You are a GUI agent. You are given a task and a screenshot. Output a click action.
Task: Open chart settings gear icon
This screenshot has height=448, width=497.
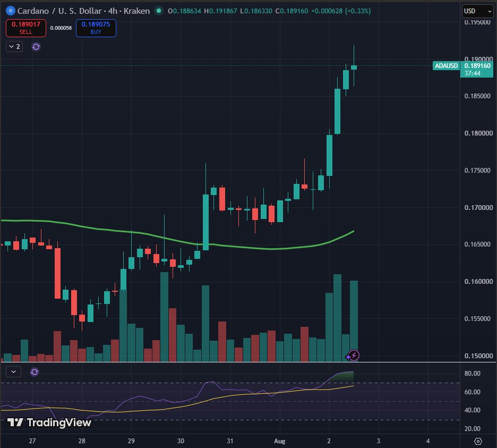pyautogui.click(x=478, y=441)
